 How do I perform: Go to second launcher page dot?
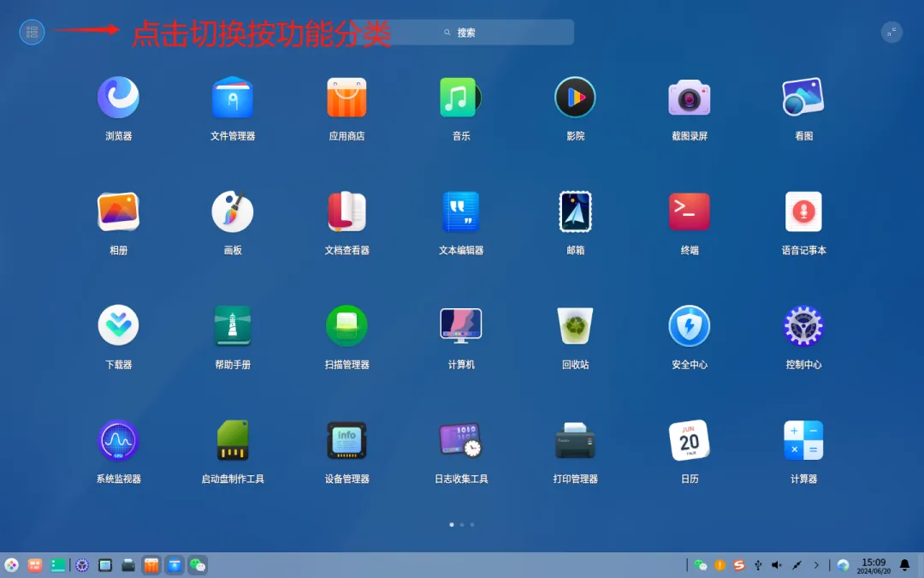[462, 524]
